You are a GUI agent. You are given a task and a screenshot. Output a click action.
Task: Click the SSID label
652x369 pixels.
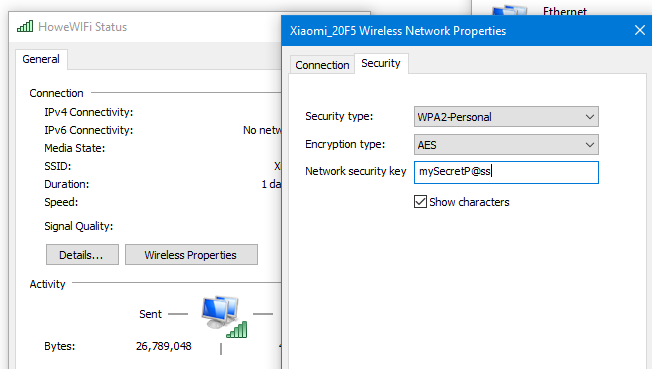[x=57, y=166]
